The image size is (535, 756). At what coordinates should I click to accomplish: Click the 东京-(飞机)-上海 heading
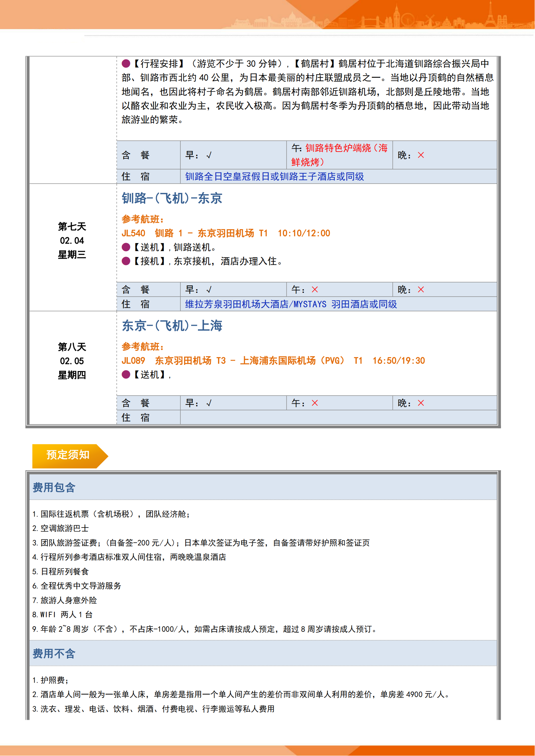172,326
